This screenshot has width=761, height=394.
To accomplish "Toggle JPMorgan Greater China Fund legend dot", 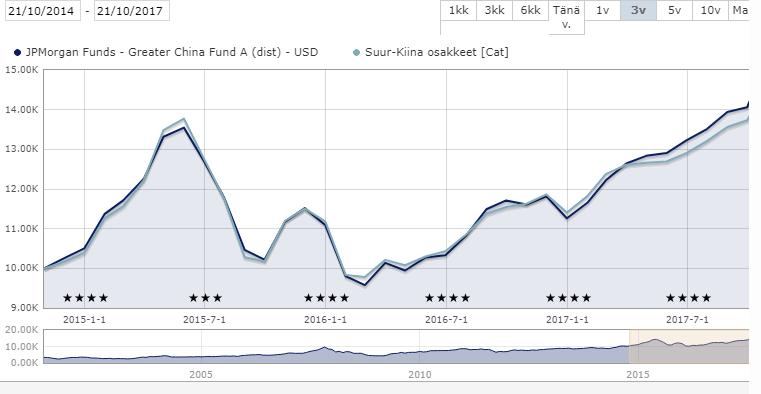I will (x=18, y=52).
